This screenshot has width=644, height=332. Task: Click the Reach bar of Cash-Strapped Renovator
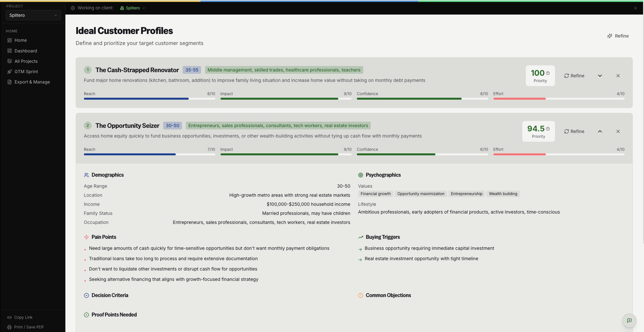149,99
